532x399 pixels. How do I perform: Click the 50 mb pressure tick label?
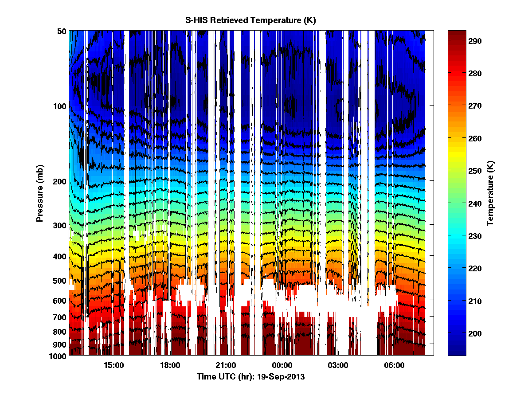(62, 31)
